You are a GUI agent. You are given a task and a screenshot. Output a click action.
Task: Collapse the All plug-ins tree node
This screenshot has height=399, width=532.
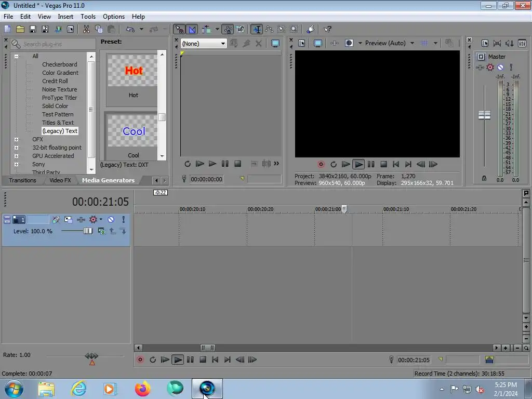pyautogui.click(x=16, y=56)
